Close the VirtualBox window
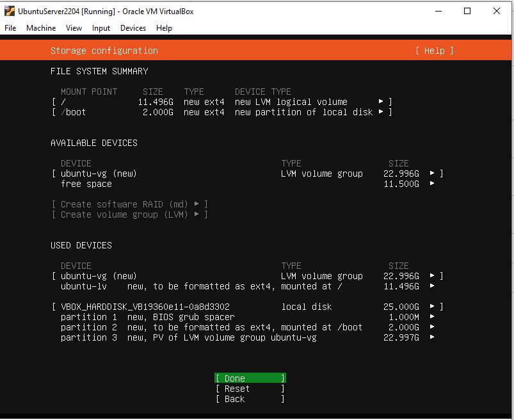This screenshot has width=514, height=420. 496,11
